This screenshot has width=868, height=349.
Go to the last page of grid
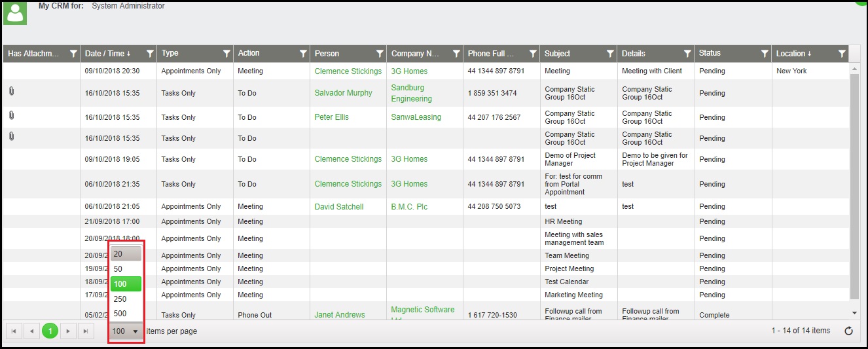(x=86, y=331)
